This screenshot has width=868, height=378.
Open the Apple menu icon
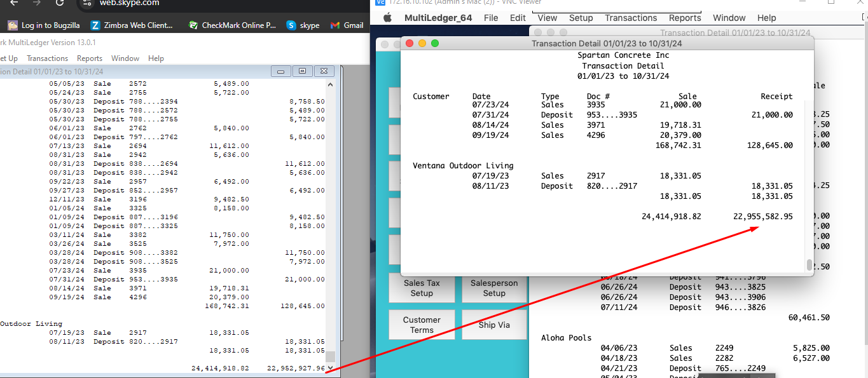[x=387, y=18]
